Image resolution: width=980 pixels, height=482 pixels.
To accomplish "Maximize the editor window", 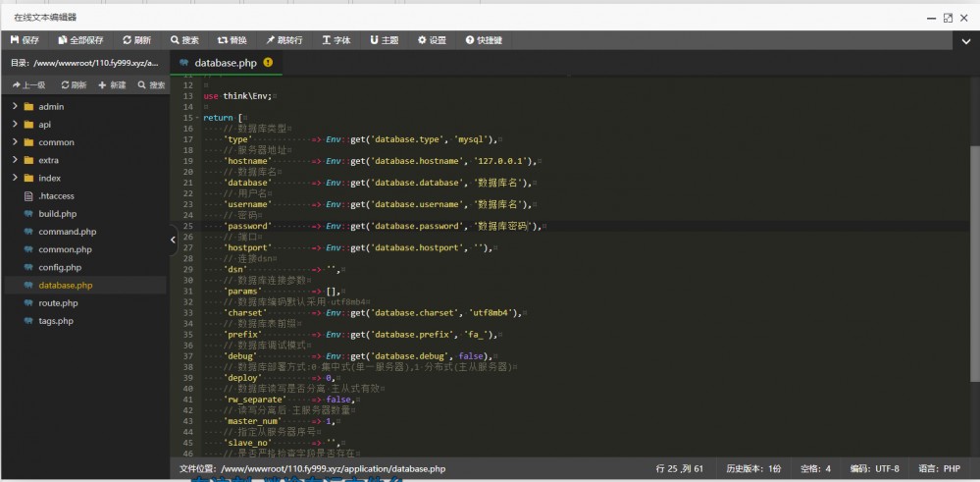I will click(949, 18).
